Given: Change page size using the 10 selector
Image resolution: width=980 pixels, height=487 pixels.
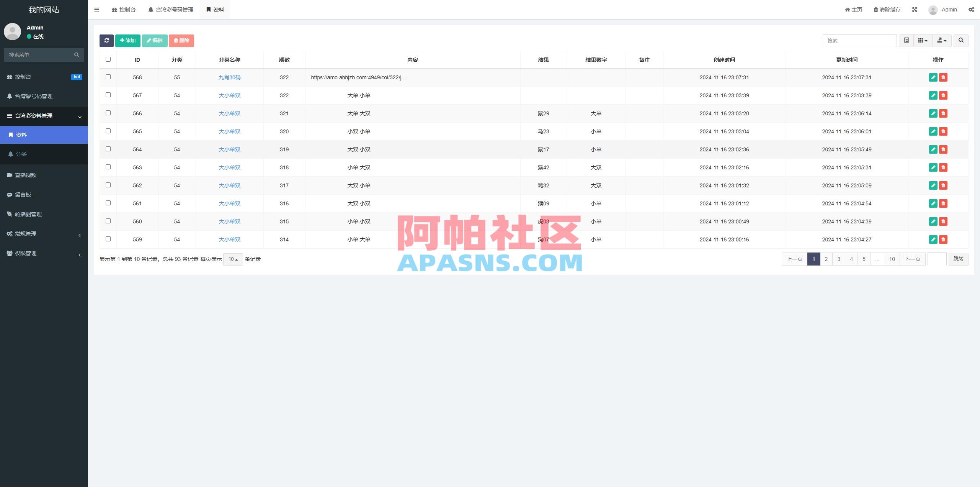Looking at the screenshot, I should [x=232, y=259].
